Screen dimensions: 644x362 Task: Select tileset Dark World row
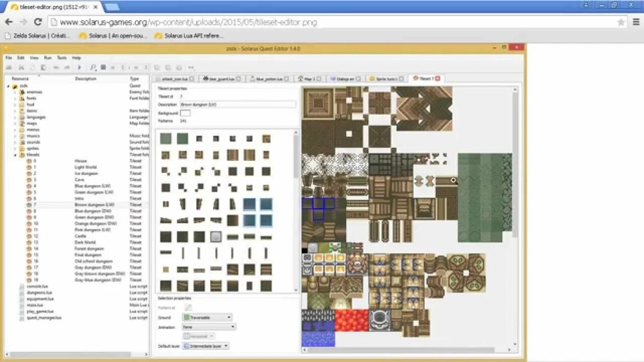coord(78,242)
